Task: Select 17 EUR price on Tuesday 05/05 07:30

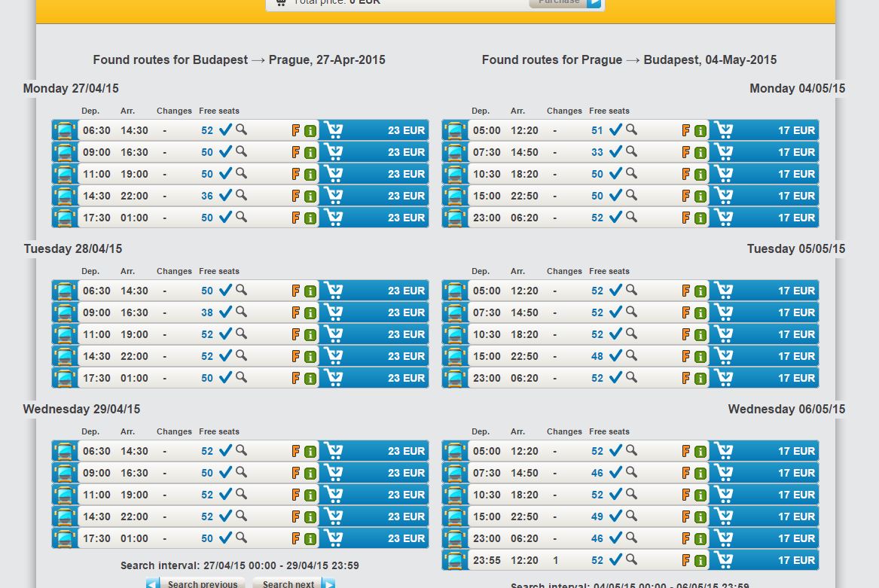Action: tap(796, 312)
